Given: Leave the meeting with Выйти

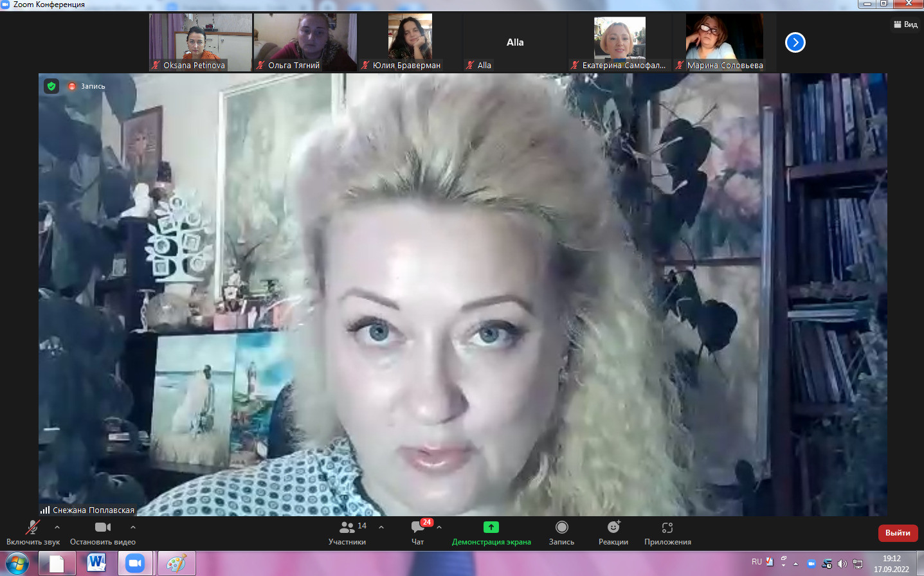Looking at the screenshot, I should (x=898, y=533).
